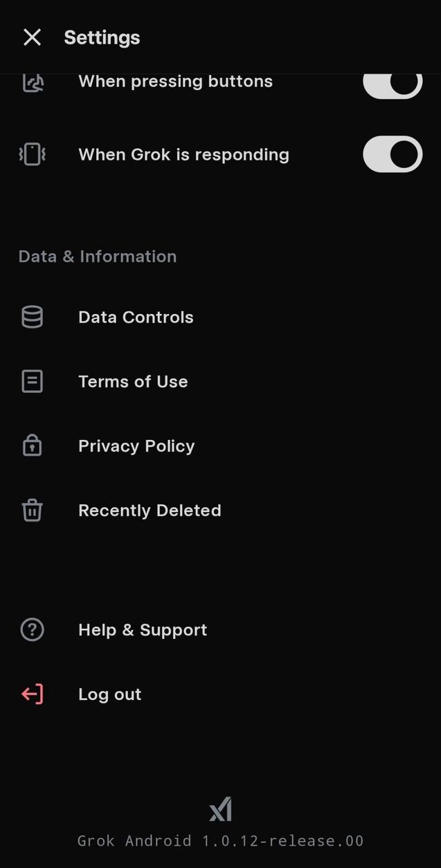Turn off When Grok is responding
Viewport: 441px width, 868px height.
tap(392, 154)
